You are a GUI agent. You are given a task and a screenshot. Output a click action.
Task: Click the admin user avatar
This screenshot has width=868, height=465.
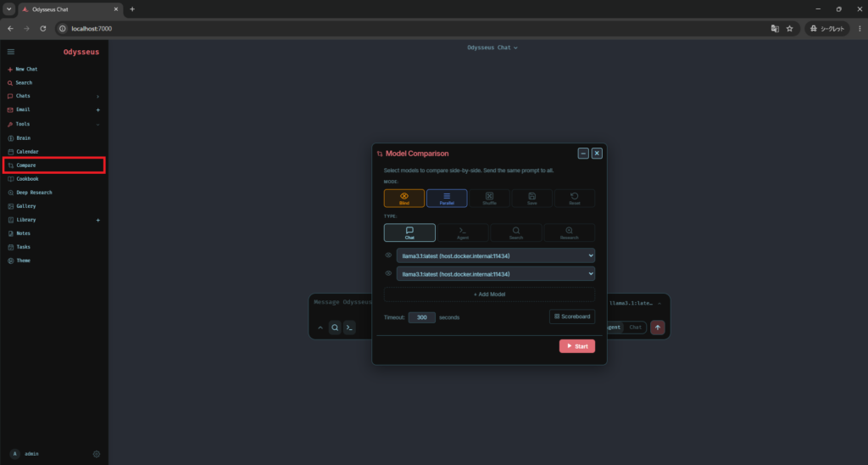15,454
